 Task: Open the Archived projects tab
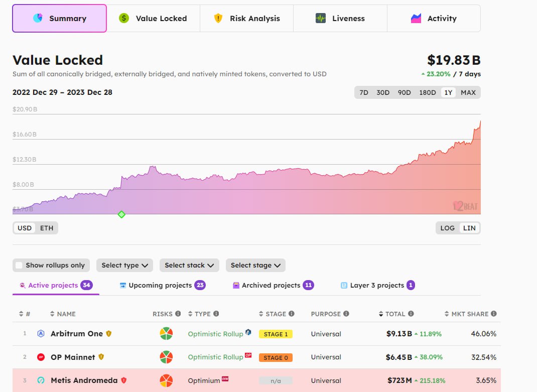(273, 286)
